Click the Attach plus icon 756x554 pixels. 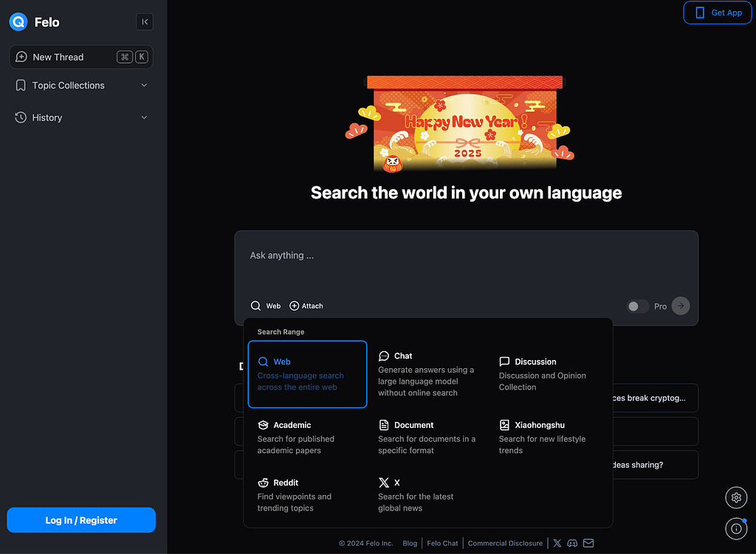coord(294,306)
